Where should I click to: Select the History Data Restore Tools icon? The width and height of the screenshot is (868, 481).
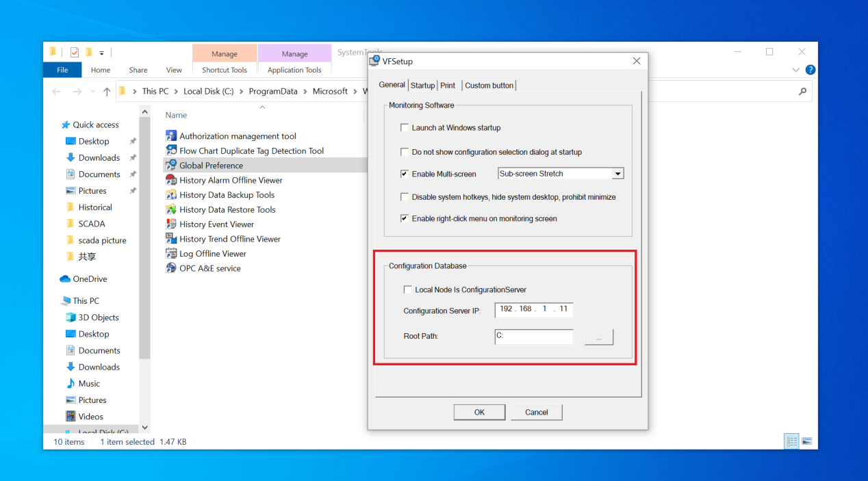tap(171, 209)
